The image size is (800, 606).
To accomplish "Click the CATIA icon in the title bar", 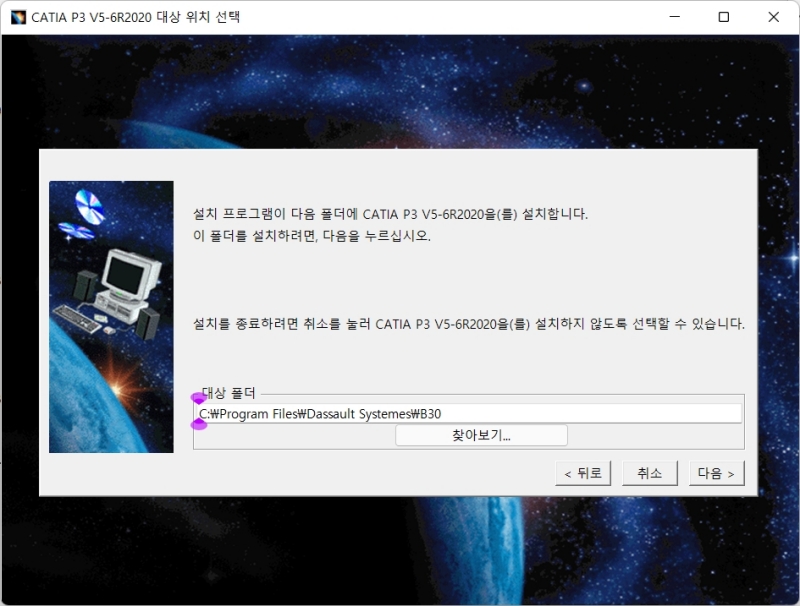I will click(x=18, y=17).
